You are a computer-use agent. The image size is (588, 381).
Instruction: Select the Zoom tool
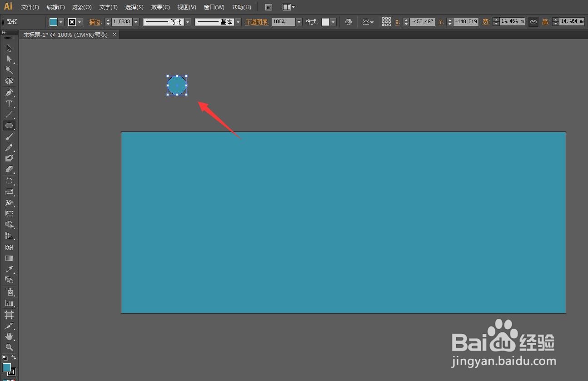click(x=9, y=347)
